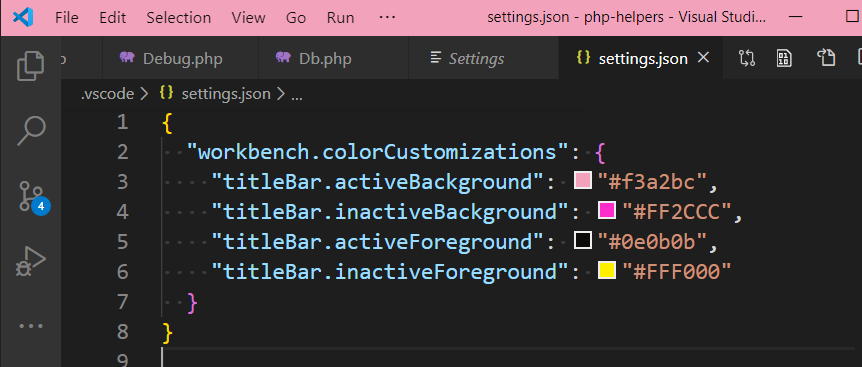Click line number 7 in the gutter
Image resolution: width=862 pixels, height=367 pixels.
pos(122,302)
